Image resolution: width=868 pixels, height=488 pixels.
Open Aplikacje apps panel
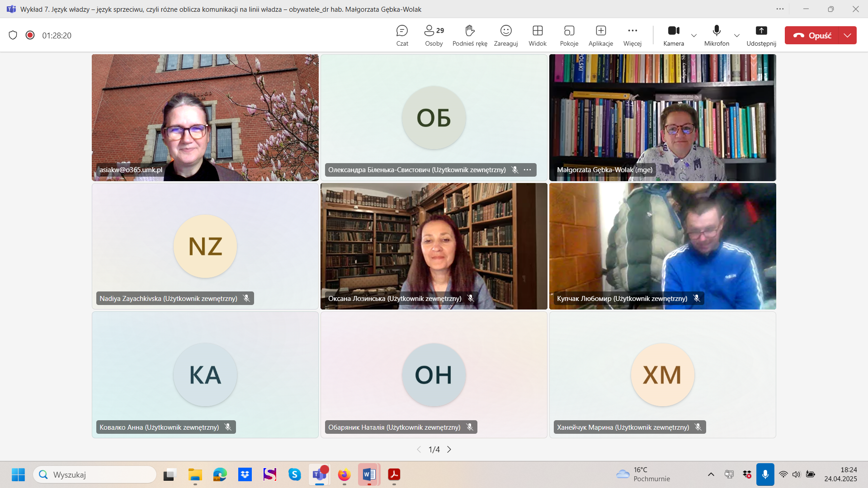click(600, 35)
